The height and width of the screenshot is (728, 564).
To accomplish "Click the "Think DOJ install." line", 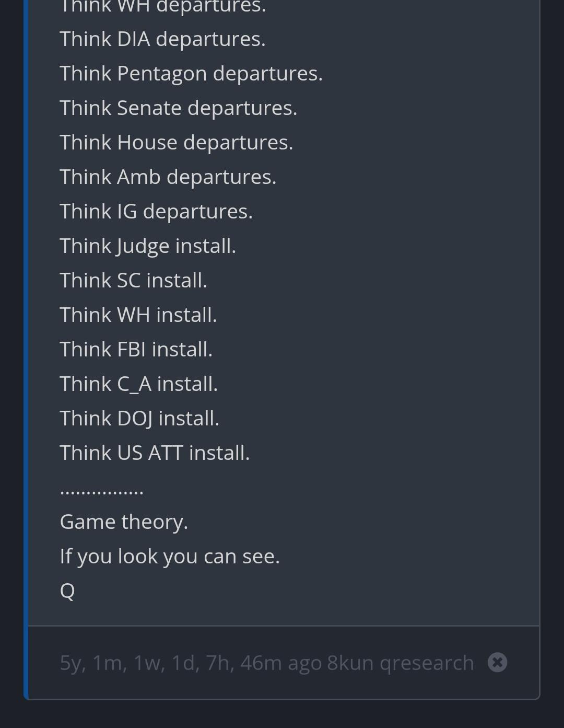I will point(139,419).
